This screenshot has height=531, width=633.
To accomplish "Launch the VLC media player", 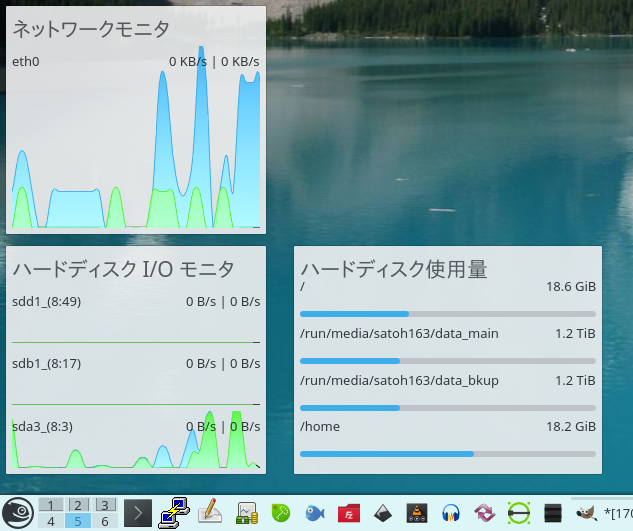I will click(x=417, y=513).
